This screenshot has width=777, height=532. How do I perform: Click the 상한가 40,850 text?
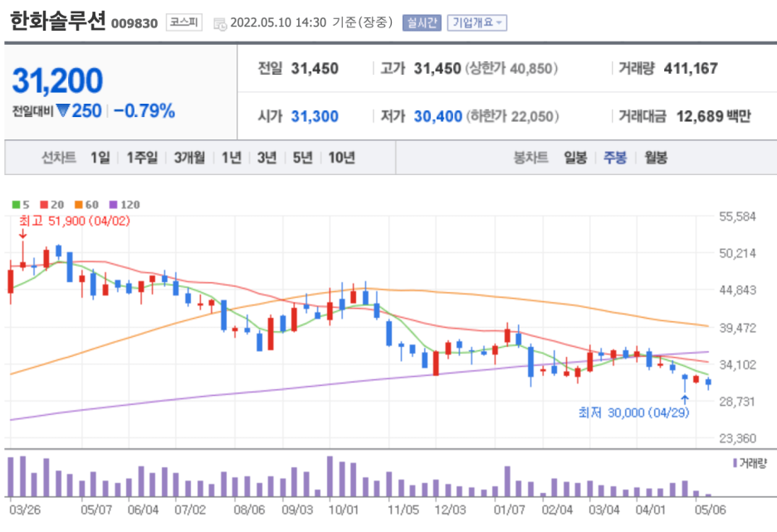point(512,68)
